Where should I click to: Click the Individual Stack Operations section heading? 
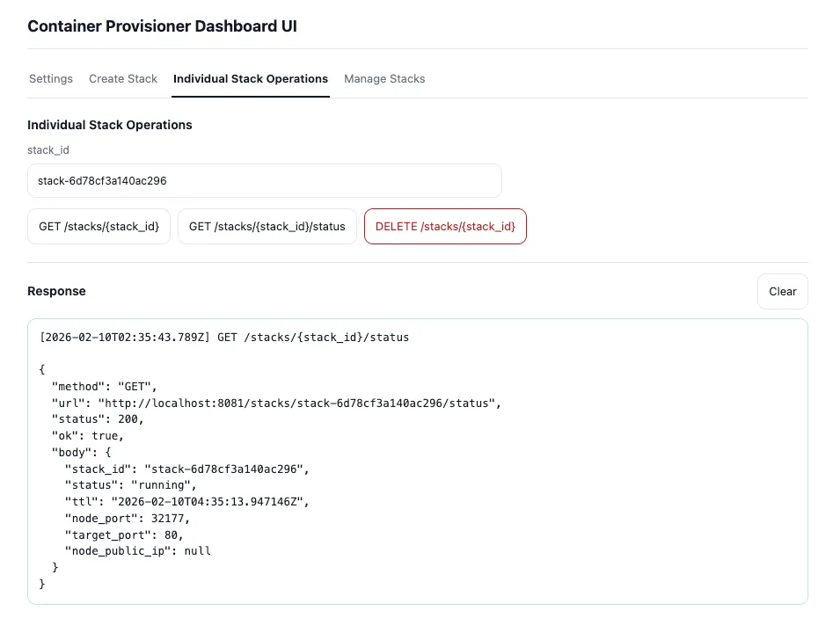[110, 125]
